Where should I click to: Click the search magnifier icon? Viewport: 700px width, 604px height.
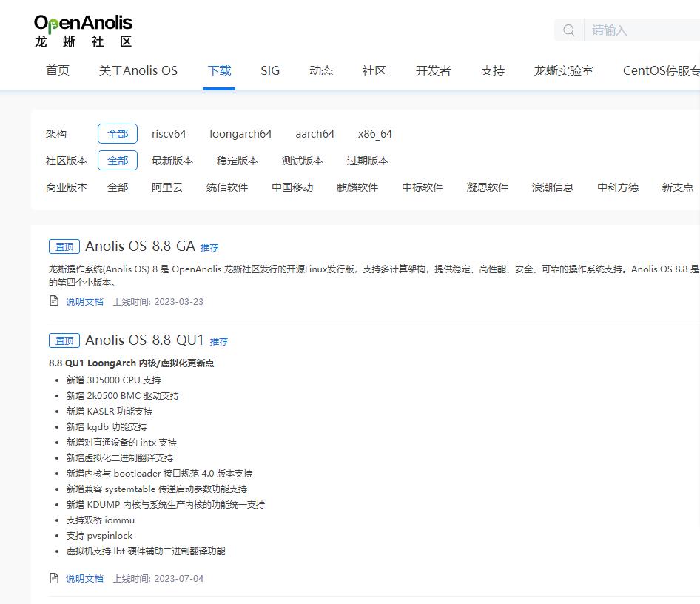click(569, 30)
